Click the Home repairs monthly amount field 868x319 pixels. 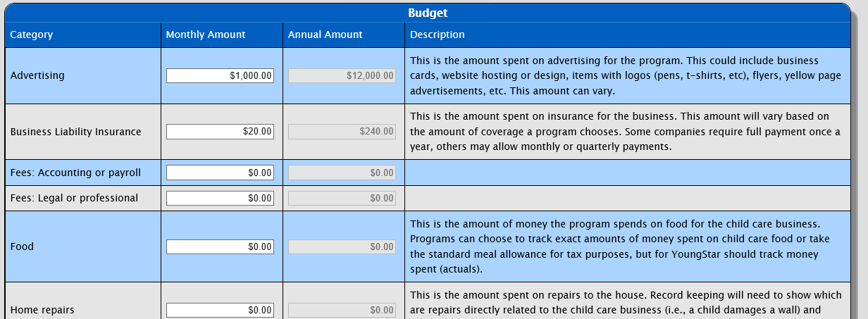(220, 310)
